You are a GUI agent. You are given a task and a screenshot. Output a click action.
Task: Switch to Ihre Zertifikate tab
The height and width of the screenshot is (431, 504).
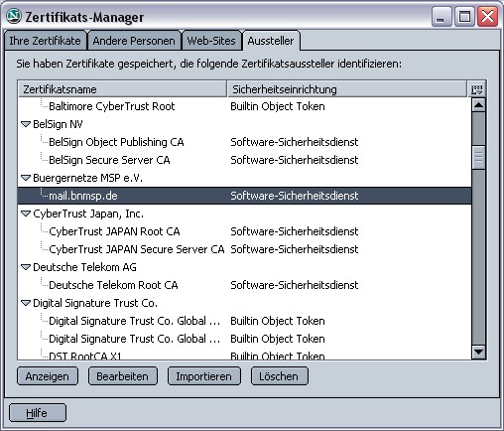click(46, 41)
